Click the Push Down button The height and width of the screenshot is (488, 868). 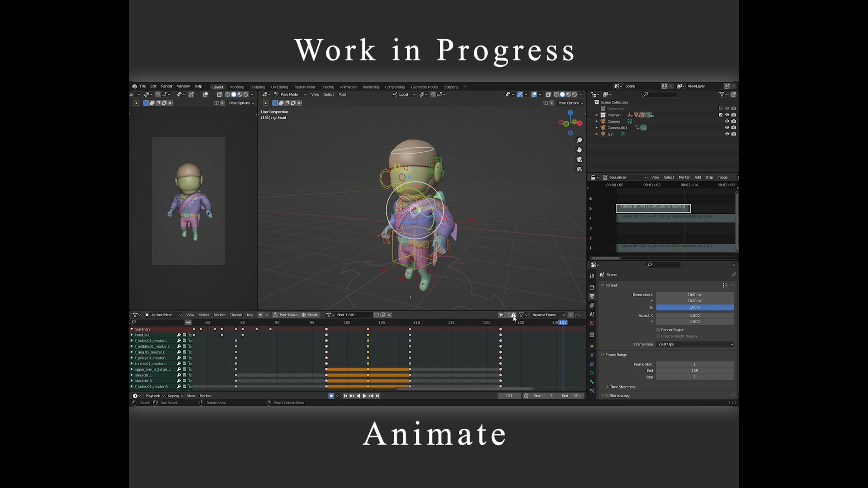[x=285, y=315]
